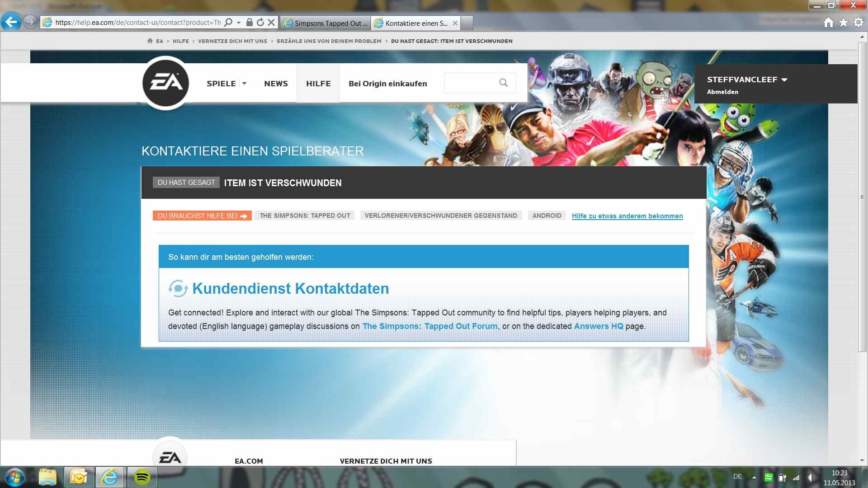Click the footer EA logo

click(x=170, y=454)
